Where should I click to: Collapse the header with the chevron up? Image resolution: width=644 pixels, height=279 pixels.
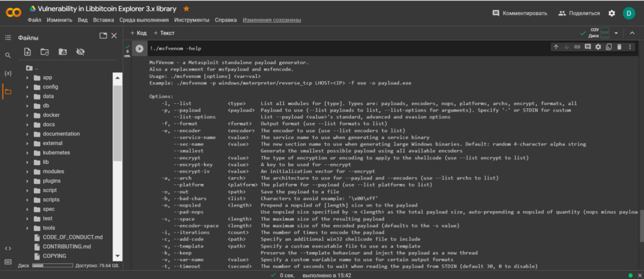pos(632,33)
